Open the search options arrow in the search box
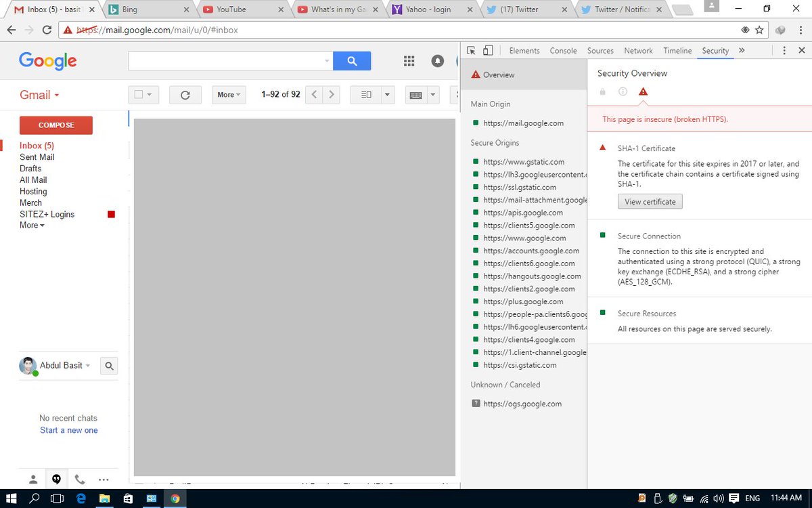 [327, 61]
